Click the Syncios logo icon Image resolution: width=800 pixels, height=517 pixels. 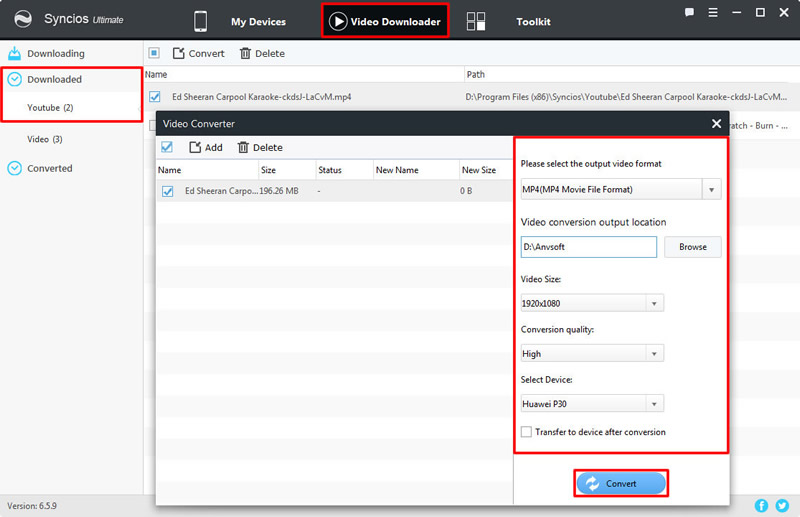coord(23,19)
